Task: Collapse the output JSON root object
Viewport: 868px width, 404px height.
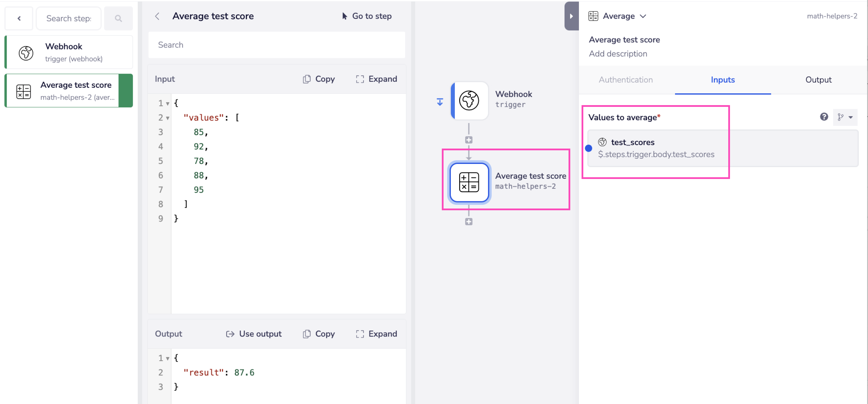Action: click(168, 358)
